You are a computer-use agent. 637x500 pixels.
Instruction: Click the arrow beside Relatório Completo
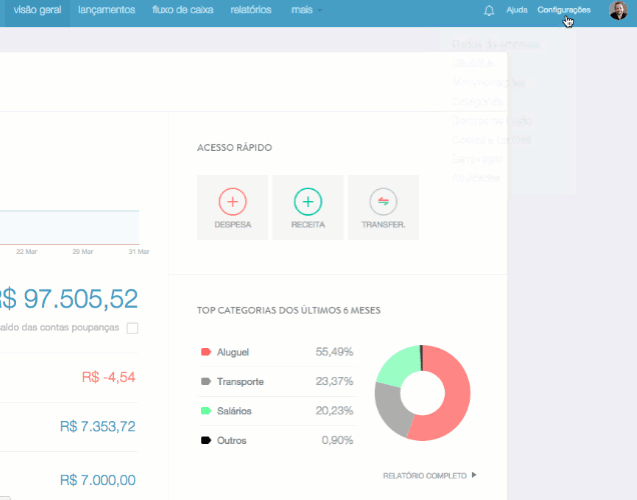click(474, 475)
